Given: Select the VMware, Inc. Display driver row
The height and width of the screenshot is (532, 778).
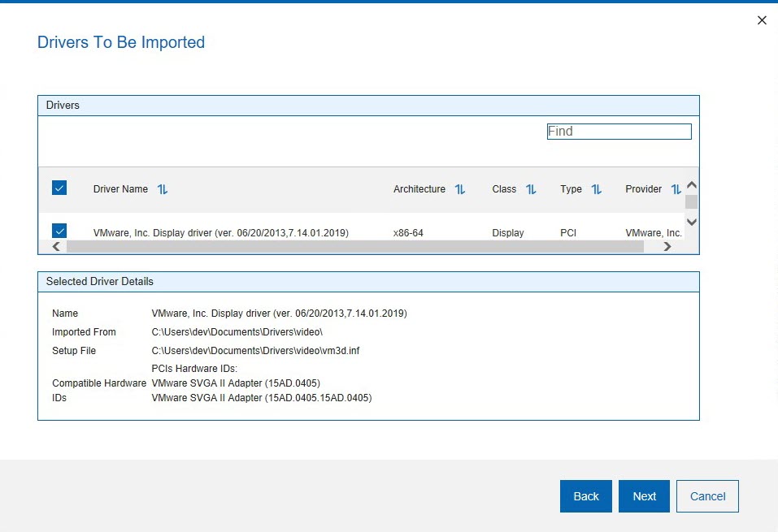Looking at the screenshot, I should (x=221, y=233).
